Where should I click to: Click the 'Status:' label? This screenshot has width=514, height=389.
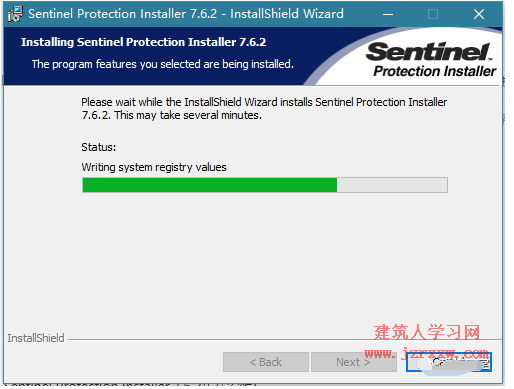[99, 147]
